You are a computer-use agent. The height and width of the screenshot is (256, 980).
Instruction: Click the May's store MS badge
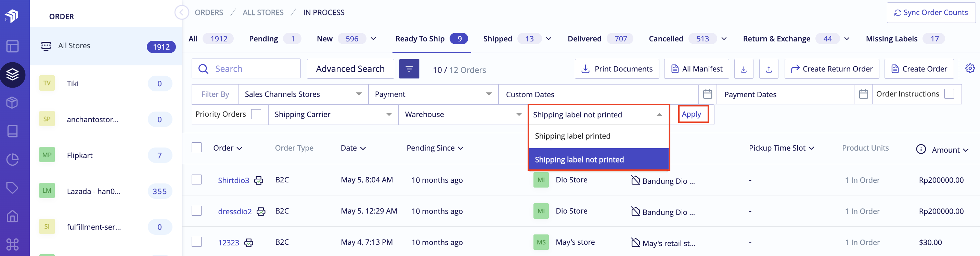click(x=541, y=242)
